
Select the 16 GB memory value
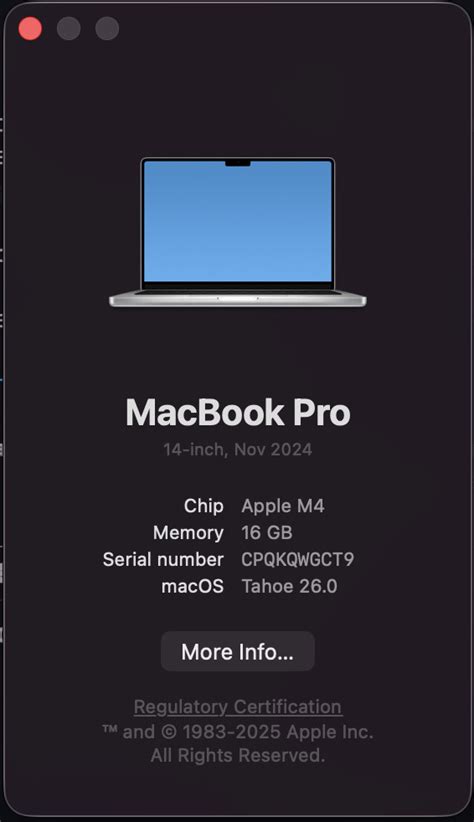tap(267, 533)
